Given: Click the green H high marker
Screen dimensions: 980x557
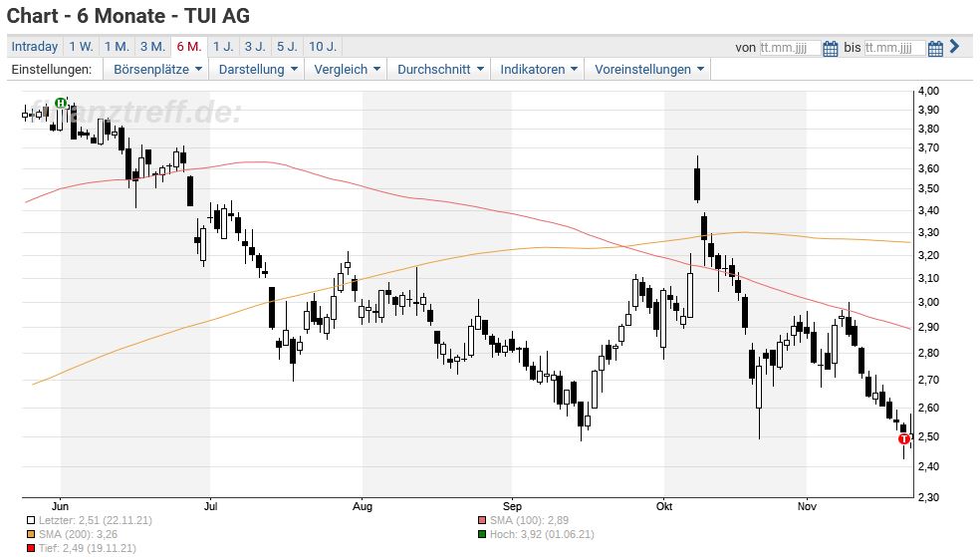Looking at the screenshot, I should coord(61,104).
